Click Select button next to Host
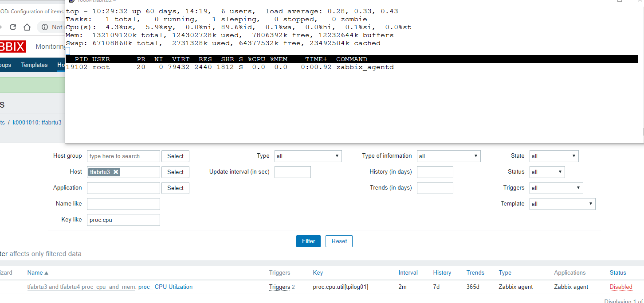Screen dimensions: 644x303 tap(175, 172)
